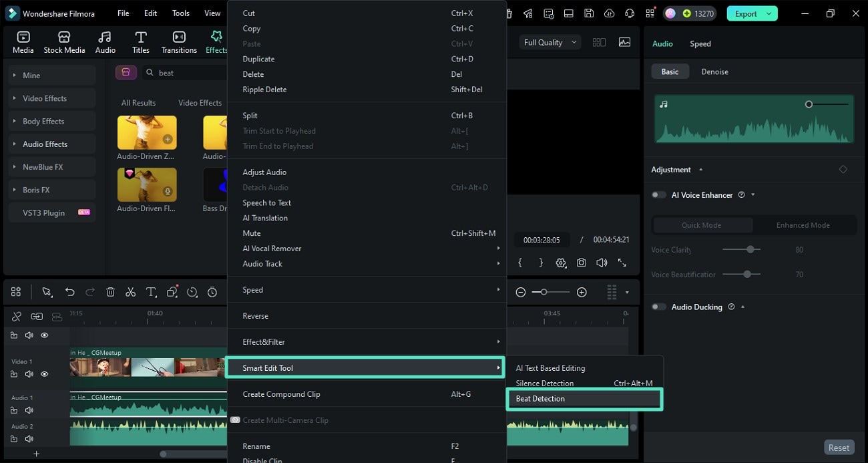Adjust the timeline zoom slider
This screenshot has height=463, width=868.
tap(544, 292)
